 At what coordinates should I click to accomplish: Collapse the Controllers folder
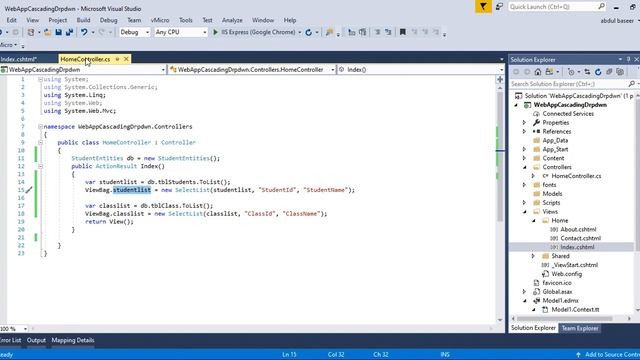coord(524,167)
